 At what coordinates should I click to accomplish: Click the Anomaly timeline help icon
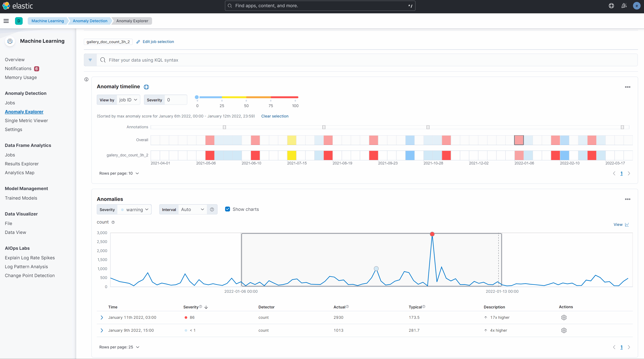pyautogui.click(x=146, y=87)
